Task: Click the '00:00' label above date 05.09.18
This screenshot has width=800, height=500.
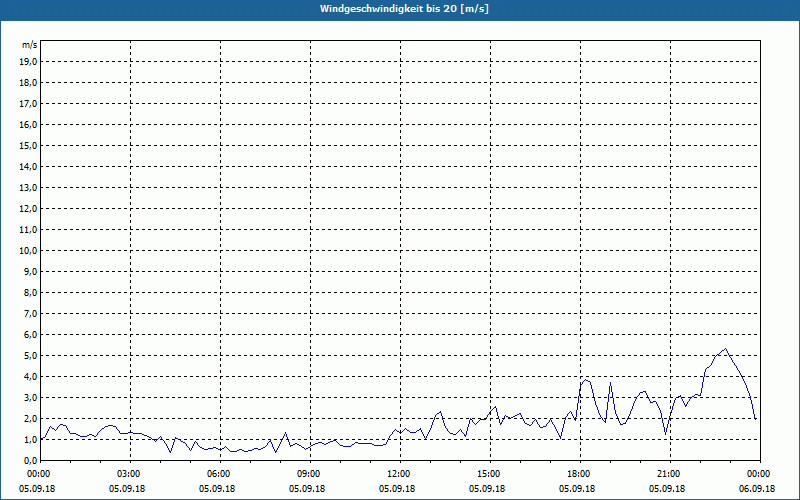Action: [37, 474]
